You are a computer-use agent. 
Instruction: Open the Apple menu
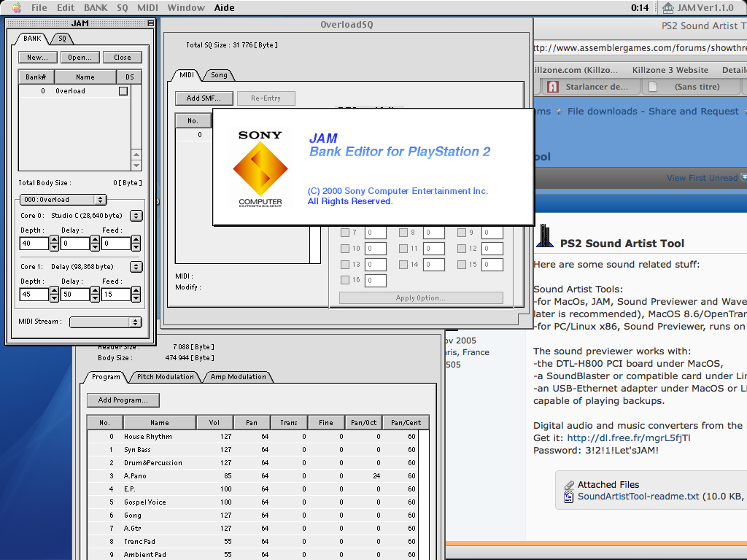click(17, 7)
